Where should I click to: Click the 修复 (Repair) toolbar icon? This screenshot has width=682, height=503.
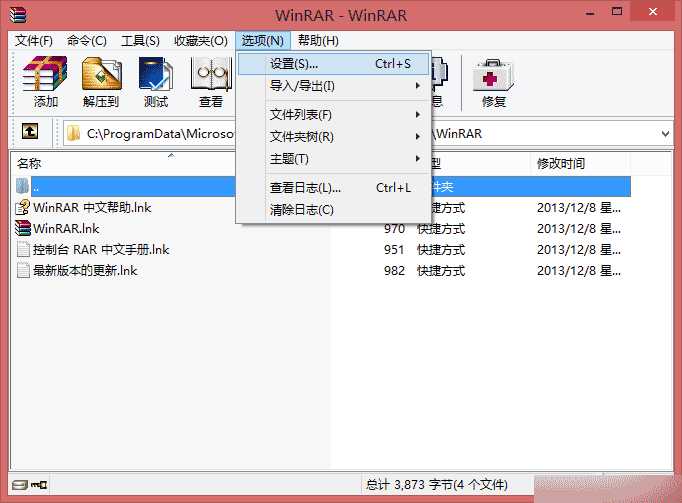(493, 80)
